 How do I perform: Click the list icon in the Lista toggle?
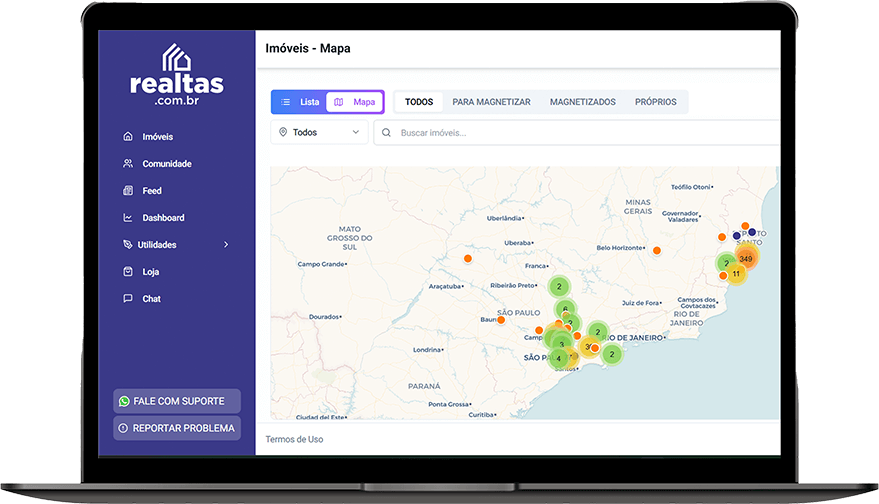pyautogui.click(x=285, y=102)
